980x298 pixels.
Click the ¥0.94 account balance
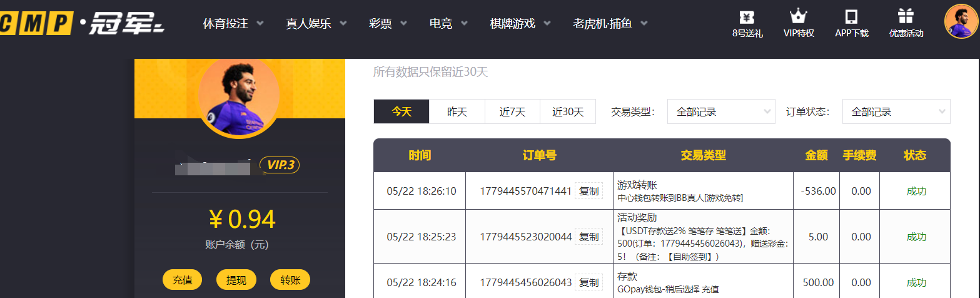tap(241, 219)
